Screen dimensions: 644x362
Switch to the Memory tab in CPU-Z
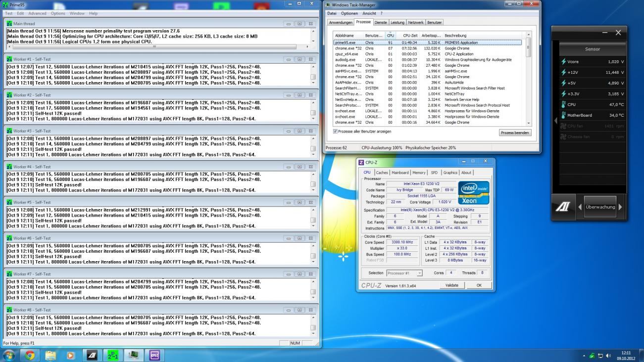(x=419, y=173)
